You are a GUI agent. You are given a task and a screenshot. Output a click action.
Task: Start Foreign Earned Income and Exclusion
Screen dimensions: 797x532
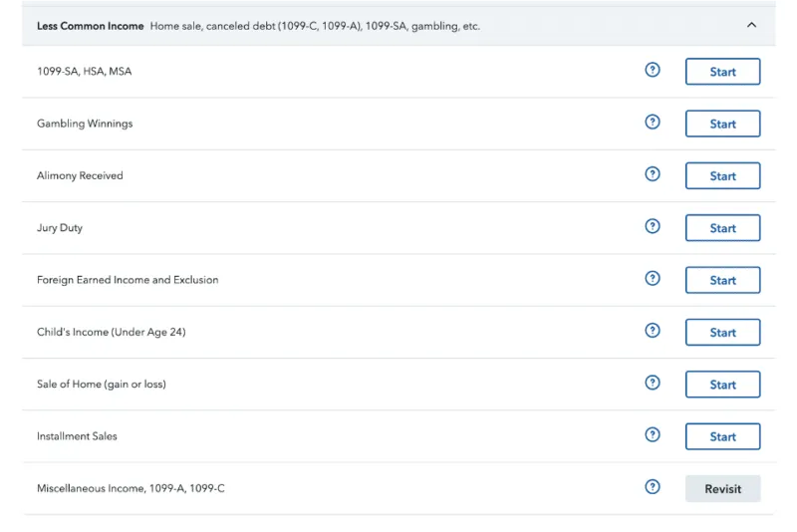click(722, 280)
